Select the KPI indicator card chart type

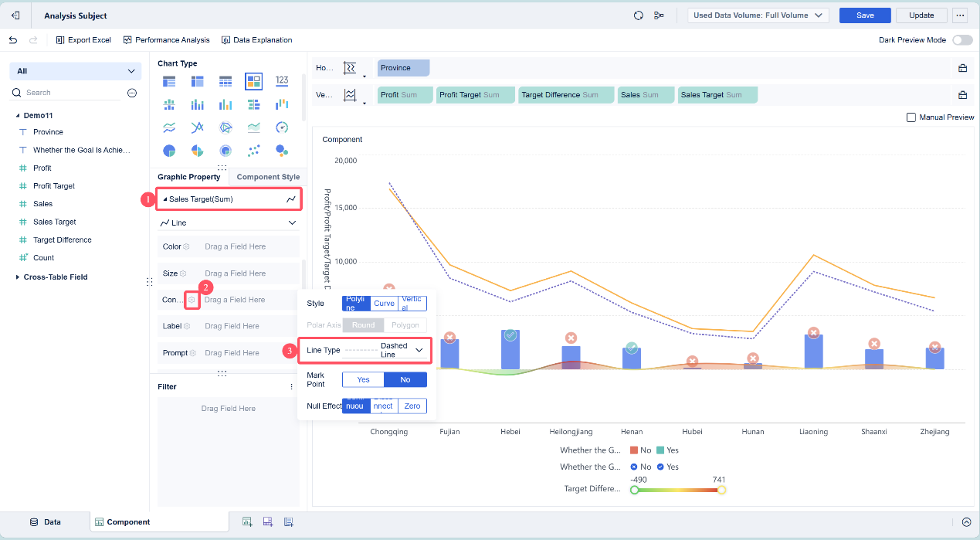tap(282, 81)
